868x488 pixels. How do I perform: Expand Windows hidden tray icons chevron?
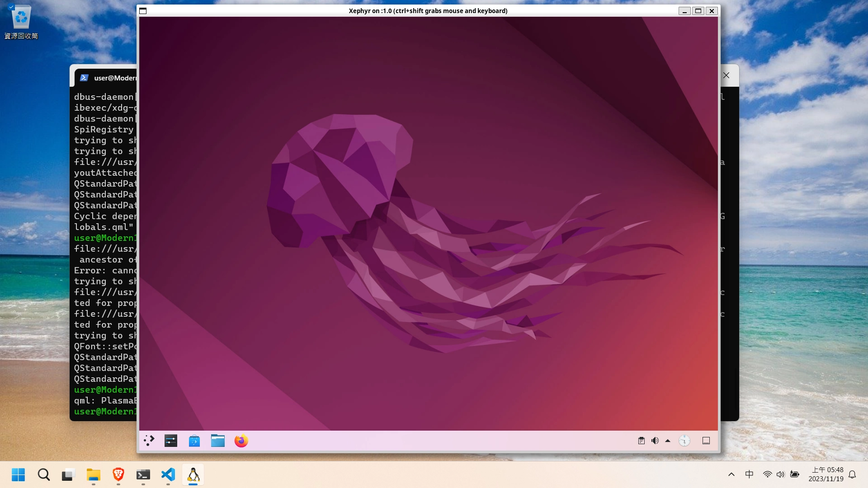pyautogui.click(x=731, y=474)
